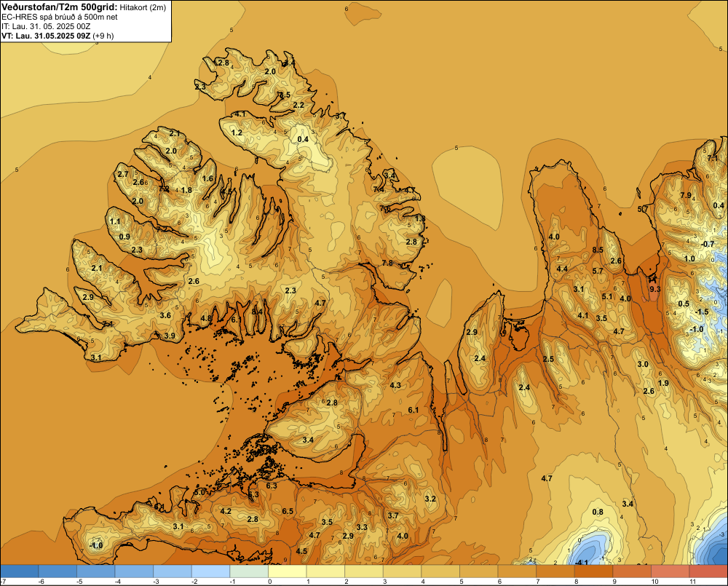The image size is (728, 586).
Task: Click the 2.7 temperature value
Action: click(x=123, y=174)
